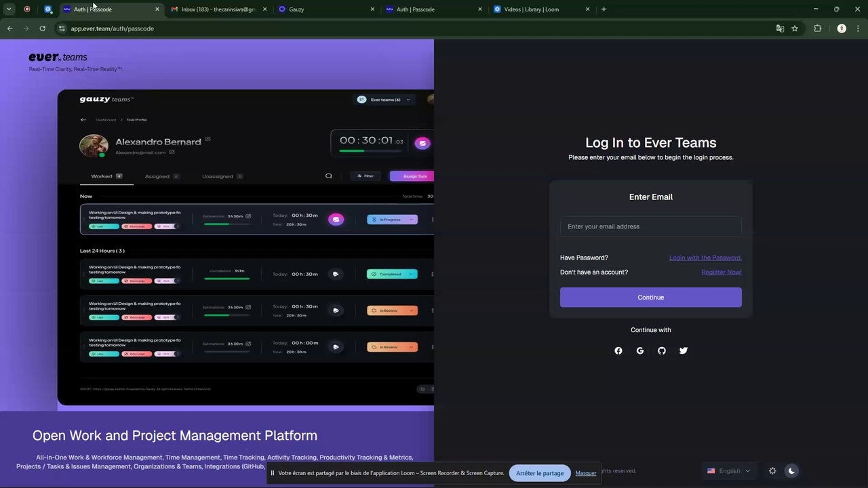The image size is (868, 488).
Task: Reload the page with refresh icon
Action: pos(42,28)
